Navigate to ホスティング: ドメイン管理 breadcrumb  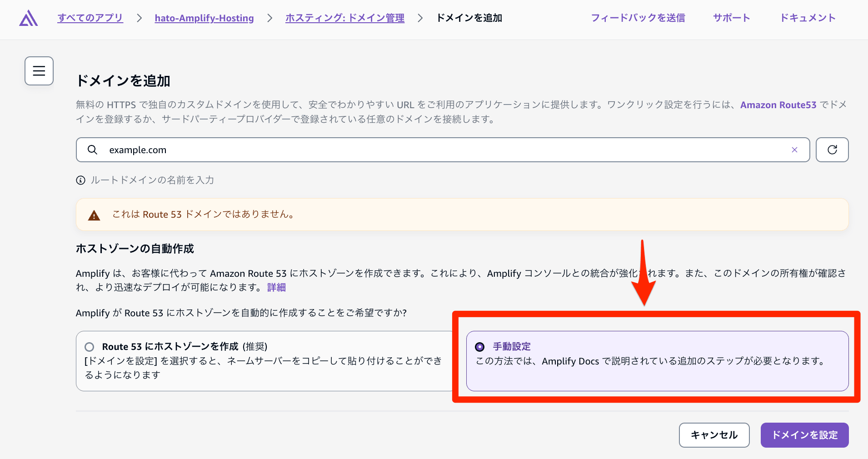click(345, 18)
